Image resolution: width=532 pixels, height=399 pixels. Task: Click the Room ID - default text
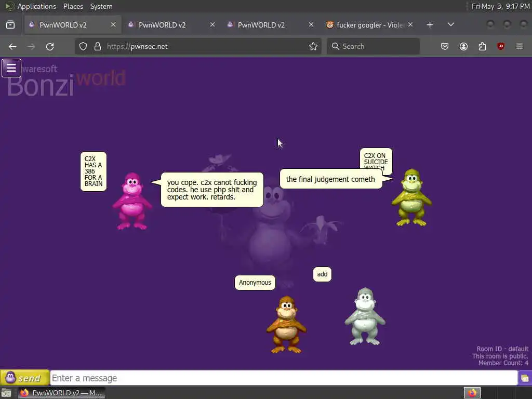point(502,349)
